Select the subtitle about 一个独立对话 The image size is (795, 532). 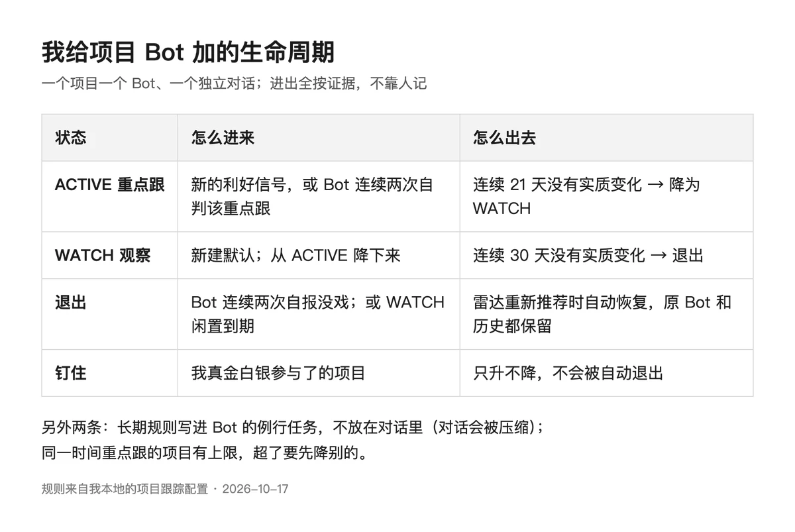[x=234, y=83]
